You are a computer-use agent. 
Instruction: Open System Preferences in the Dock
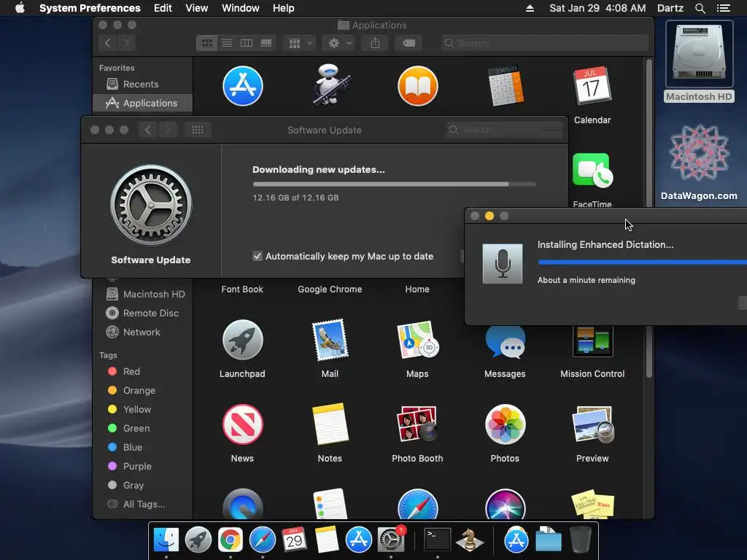tap(391, 540)
